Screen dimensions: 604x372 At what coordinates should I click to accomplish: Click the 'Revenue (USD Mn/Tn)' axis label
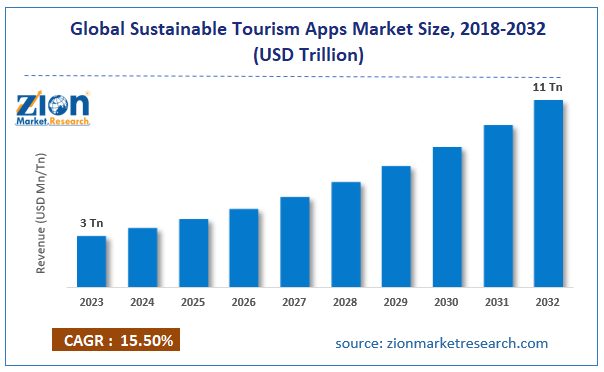coord(41,213)
